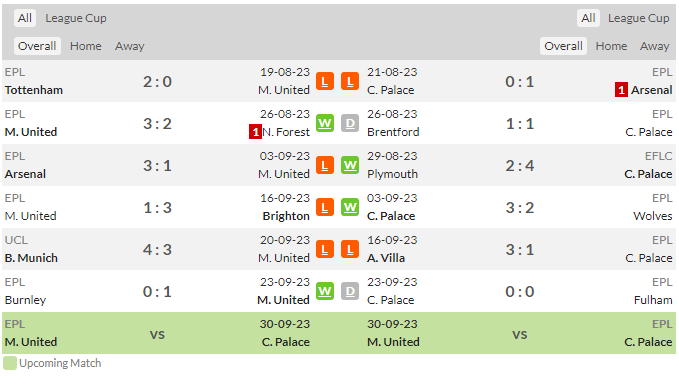Click the grey D badge beside Fulham match
679x389 pixels.
click(350, 292)
